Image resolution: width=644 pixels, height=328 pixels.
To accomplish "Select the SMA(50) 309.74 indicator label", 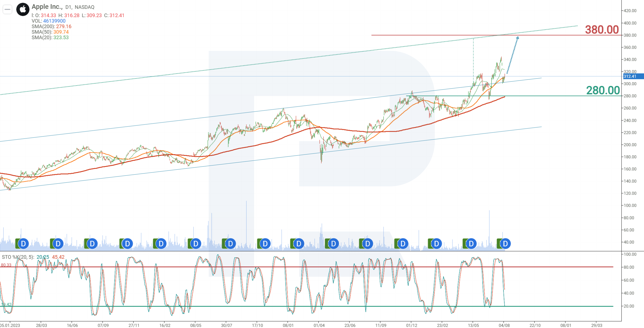I will click(50, 32).
